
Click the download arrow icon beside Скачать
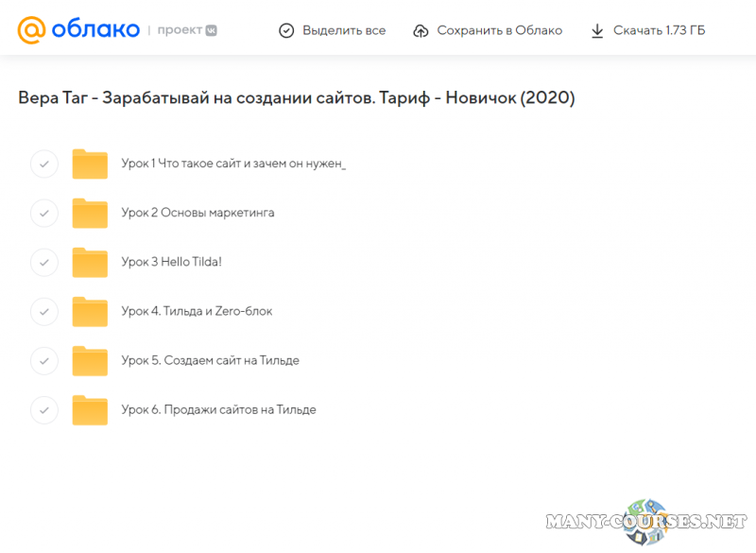coord(597,29)
